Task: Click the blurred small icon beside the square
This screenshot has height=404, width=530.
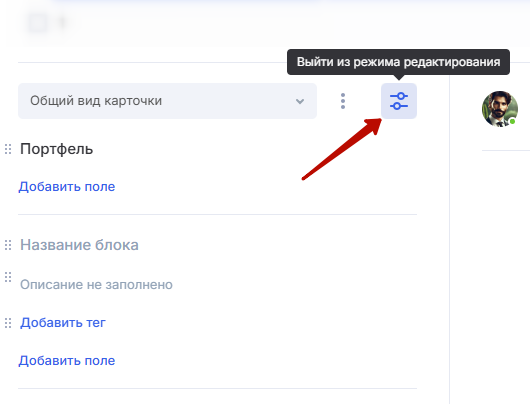Action: (62, 22)
